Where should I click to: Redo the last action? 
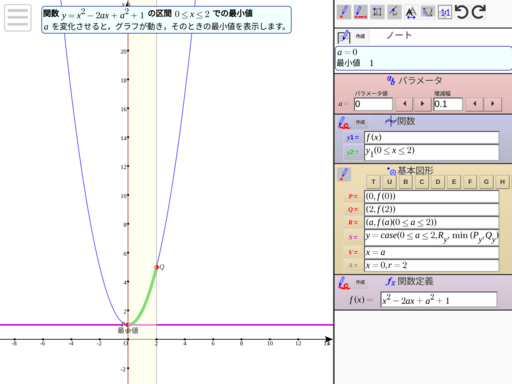(x=478, y=12)
